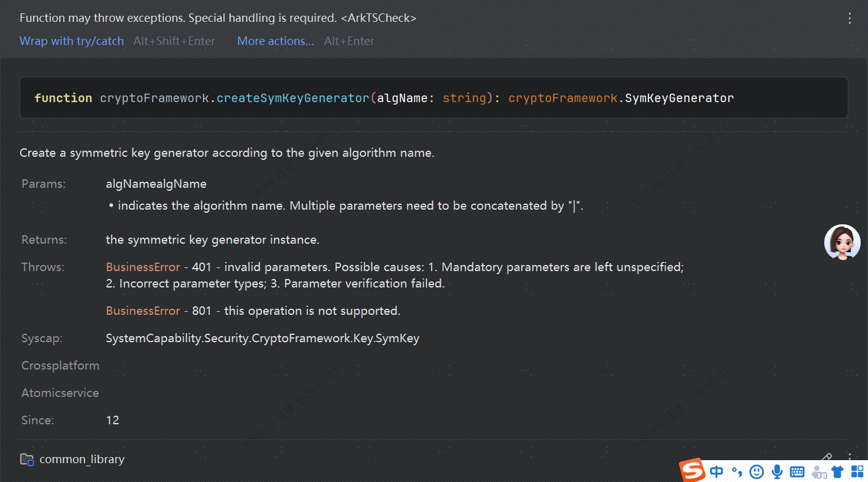Image resolution: width=868 pixels, height=482 pixels.
Task: Open the Sogou emoji smiley panel
Action: pyautogui.click(x=756, y=471)
